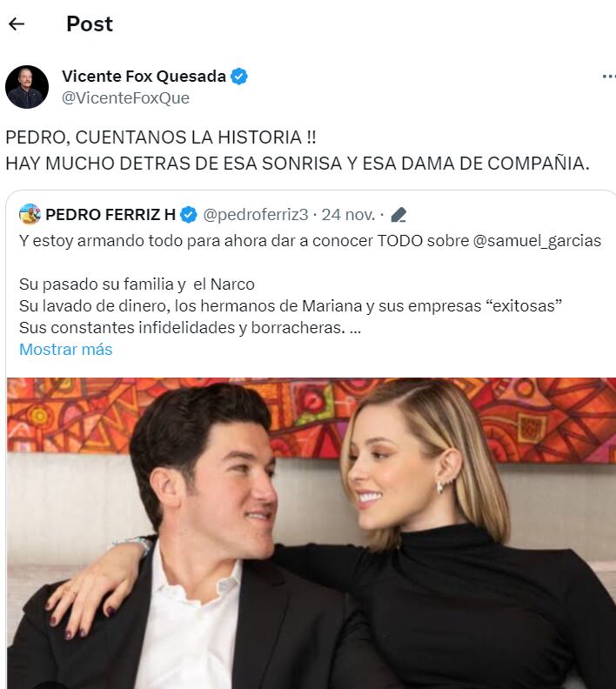The width and height of the screenshot is (616, 689).
Task: Open the @VicenteFoxQue handle
Action: click(x=125, y=97)
